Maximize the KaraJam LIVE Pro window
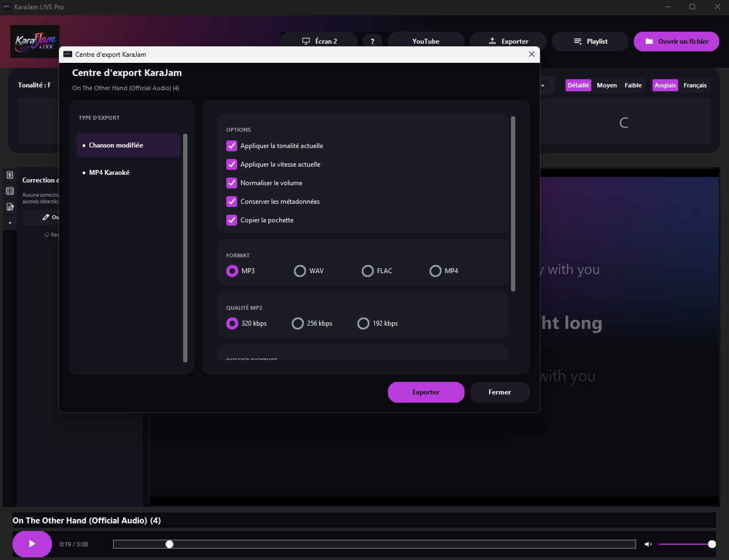 (x=692, y=7)
